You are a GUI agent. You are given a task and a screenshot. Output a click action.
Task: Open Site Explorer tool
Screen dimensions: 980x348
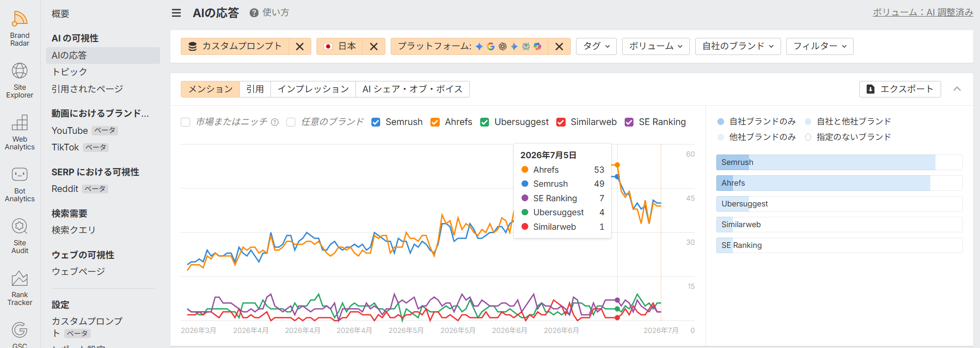coord(20,80)
